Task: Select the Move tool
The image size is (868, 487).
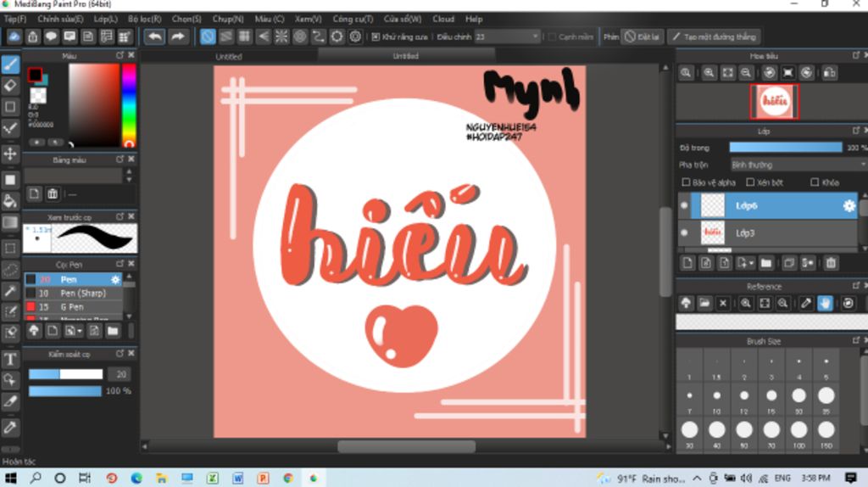Action: pos(10,154)
